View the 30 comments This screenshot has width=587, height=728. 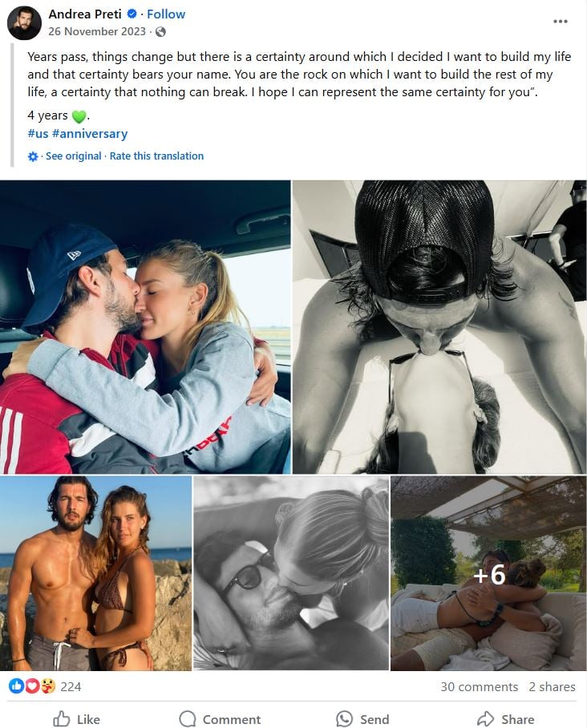click(480, 686)
